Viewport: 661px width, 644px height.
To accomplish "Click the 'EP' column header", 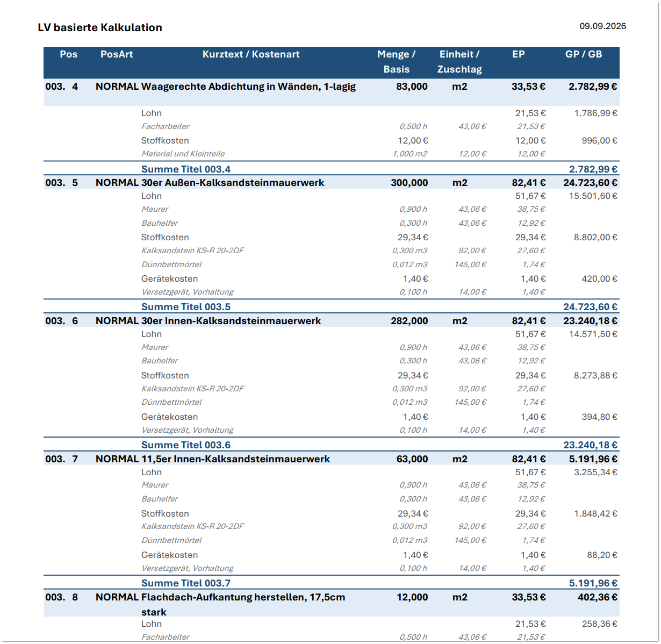I will [519, 54].
